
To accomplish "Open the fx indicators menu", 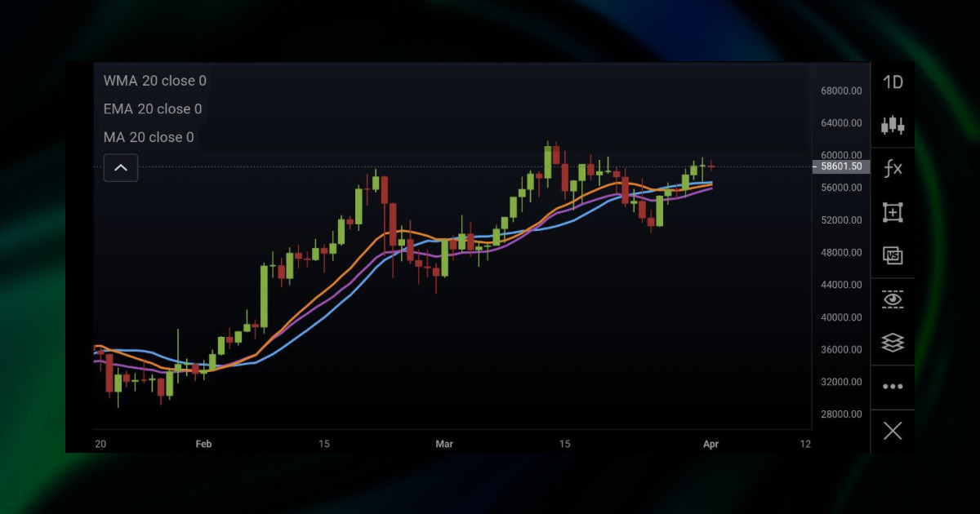I will tap(893, 169).
